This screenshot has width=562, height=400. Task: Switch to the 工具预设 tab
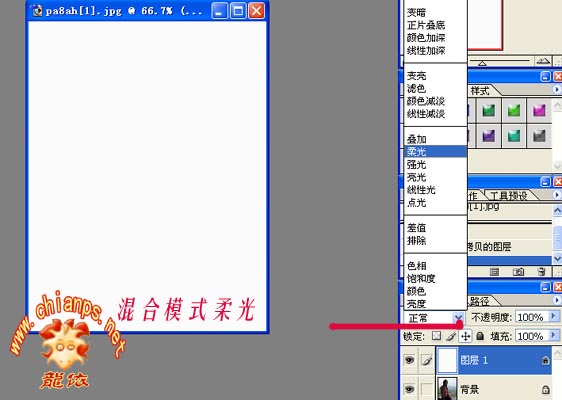[x=508, y=195]
